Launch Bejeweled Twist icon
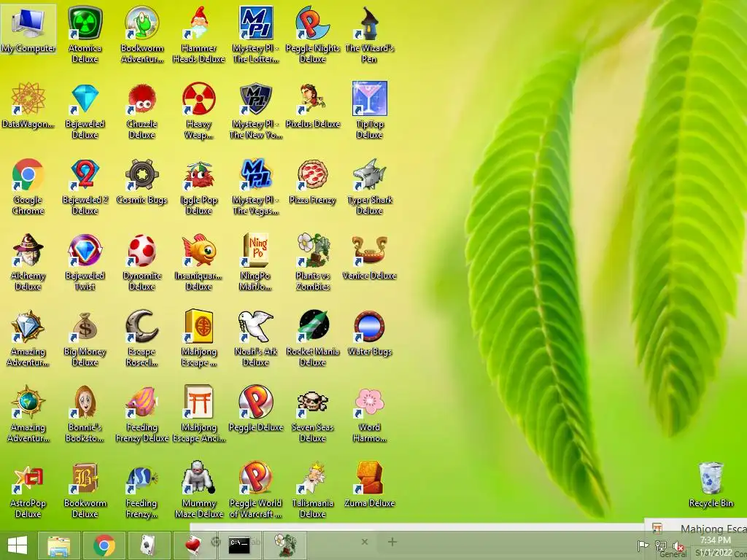Screen dimensions: 747x560 pos(85,262)
